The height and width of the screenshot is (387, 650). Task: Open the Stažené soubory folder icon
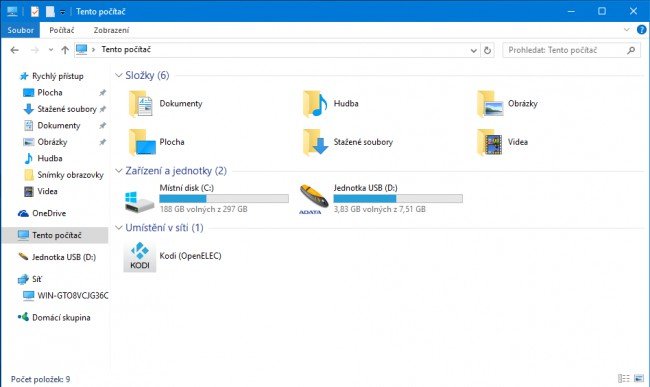coord(315,142)
